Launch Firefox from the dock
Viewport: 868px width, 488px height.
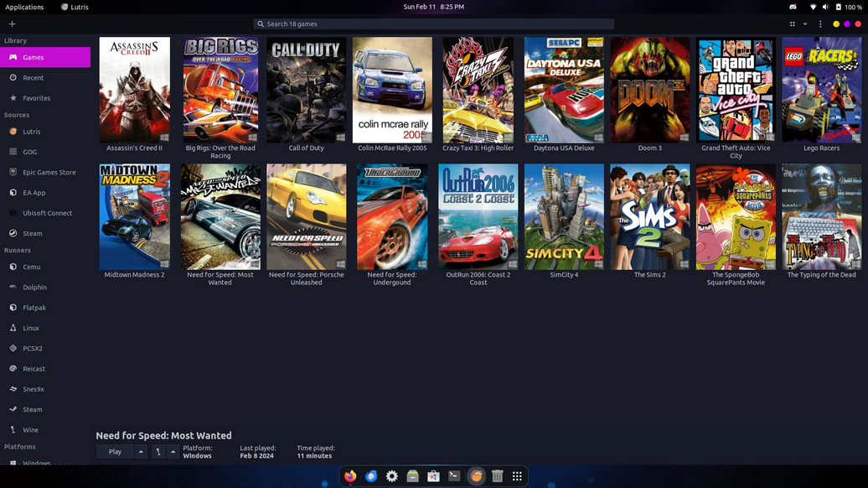tap(350, 475)
